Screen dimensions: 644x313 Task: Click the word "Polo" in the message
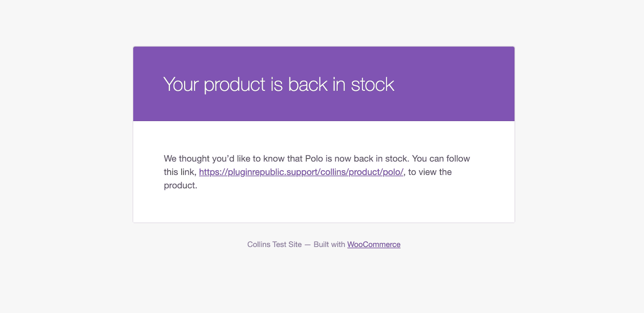314,159
